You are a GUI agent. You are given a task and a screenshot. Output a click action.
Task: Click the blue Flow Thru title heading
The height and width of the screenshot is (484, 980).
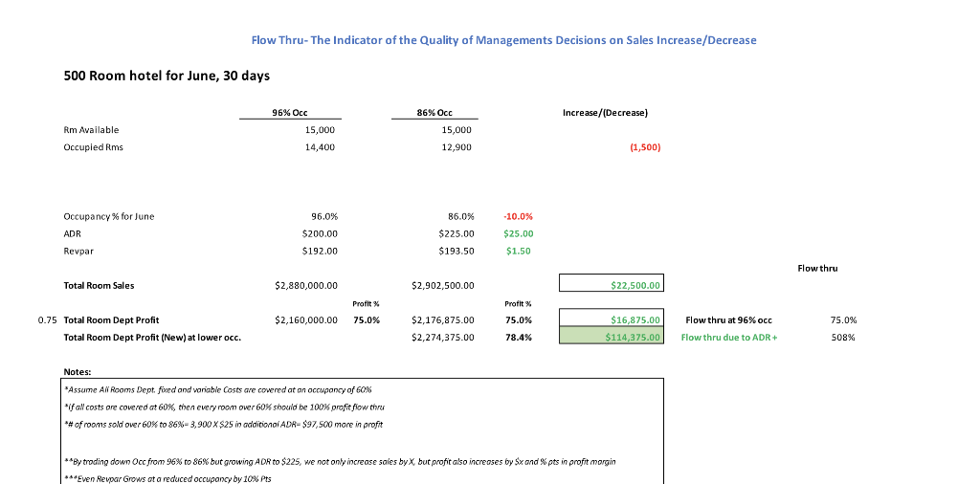click(503, 40)
